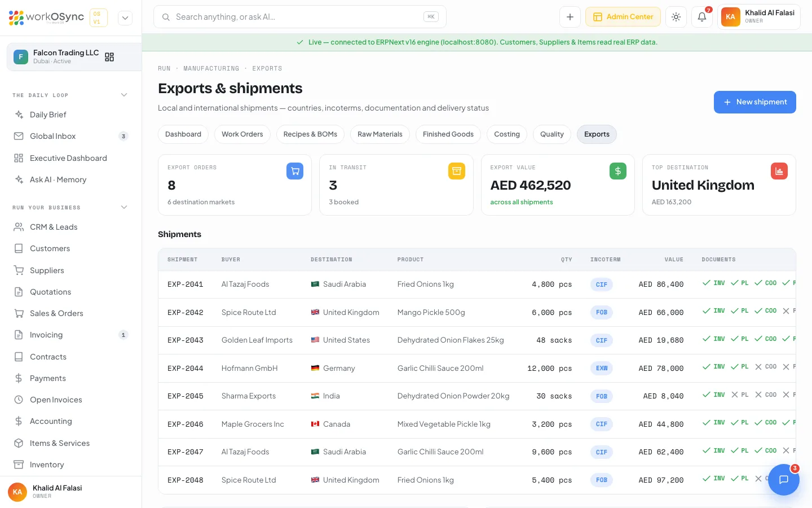The width and height of the screenshot is (812, 508).
Task: Click the New shipment button
Action: 755,102
